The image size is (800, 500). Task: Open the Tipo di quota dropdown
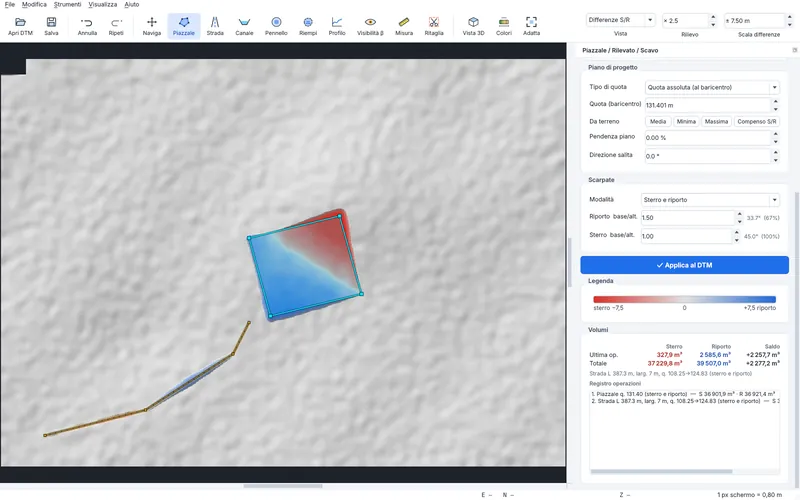coord(712,87)
